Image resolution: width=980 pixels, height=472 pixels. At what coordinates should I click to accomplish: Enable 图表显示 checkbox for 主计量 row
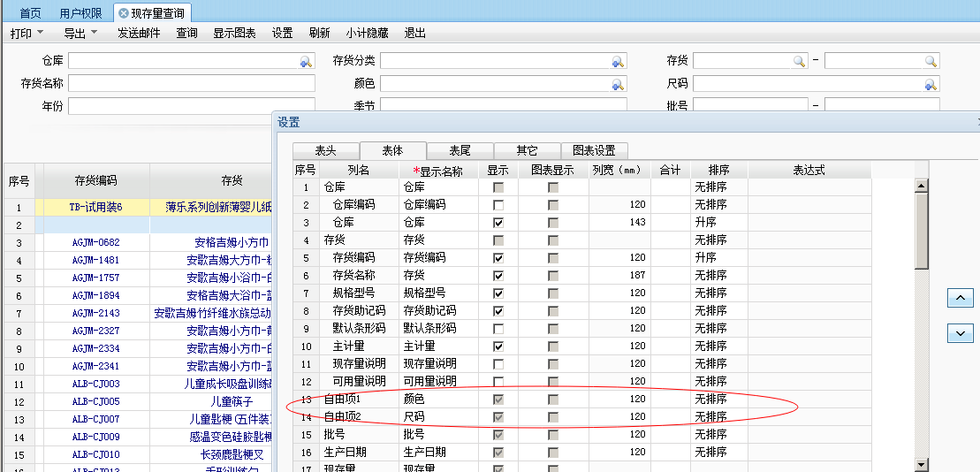[552, 346]
